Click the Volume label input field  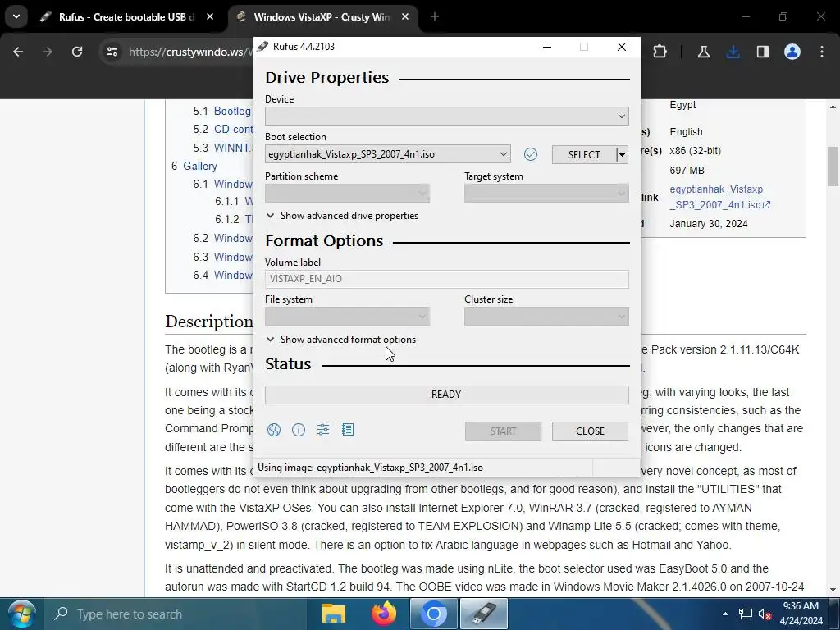(x=447, y=279)
